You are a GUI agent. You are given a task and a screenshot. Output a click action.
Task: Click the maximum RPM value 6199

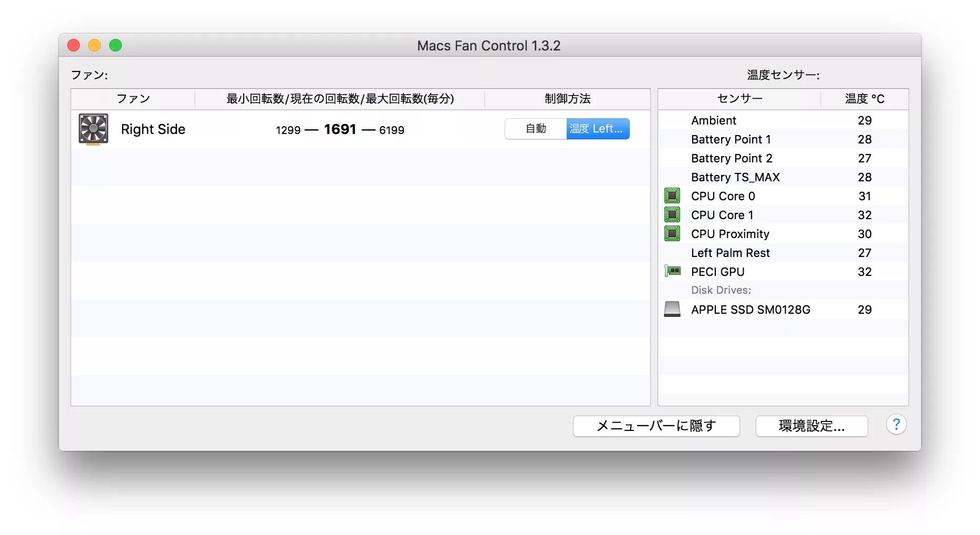[x=391, y=130]
